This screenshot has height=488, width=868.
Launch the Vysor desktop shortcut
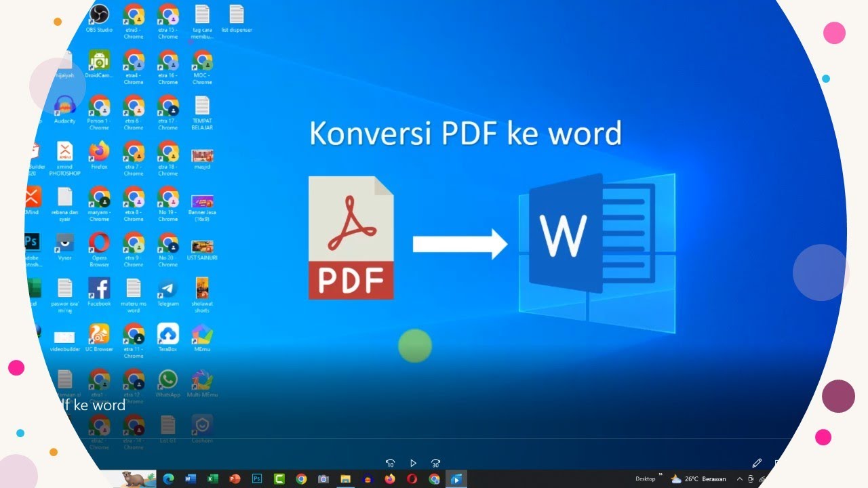[64, 246]
